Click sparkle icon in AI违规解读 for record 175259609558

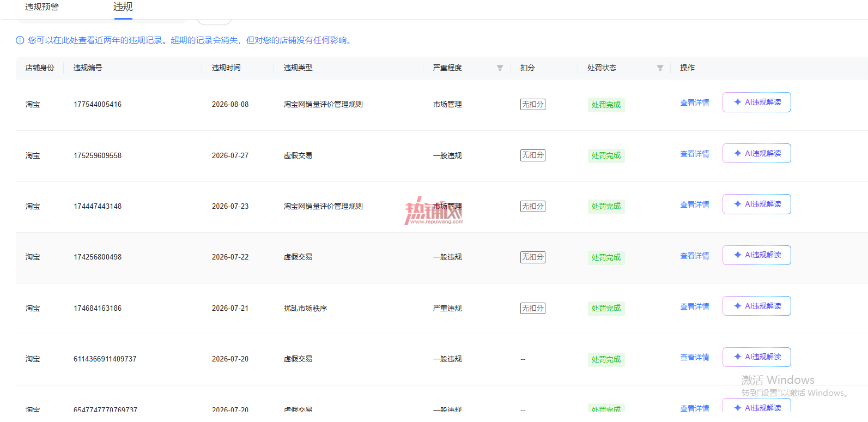738,153
